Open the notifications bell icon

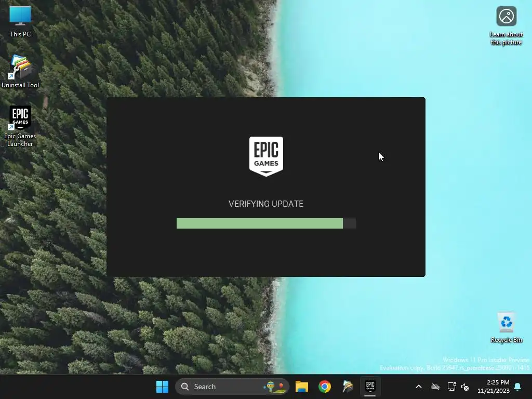[518, 387]
